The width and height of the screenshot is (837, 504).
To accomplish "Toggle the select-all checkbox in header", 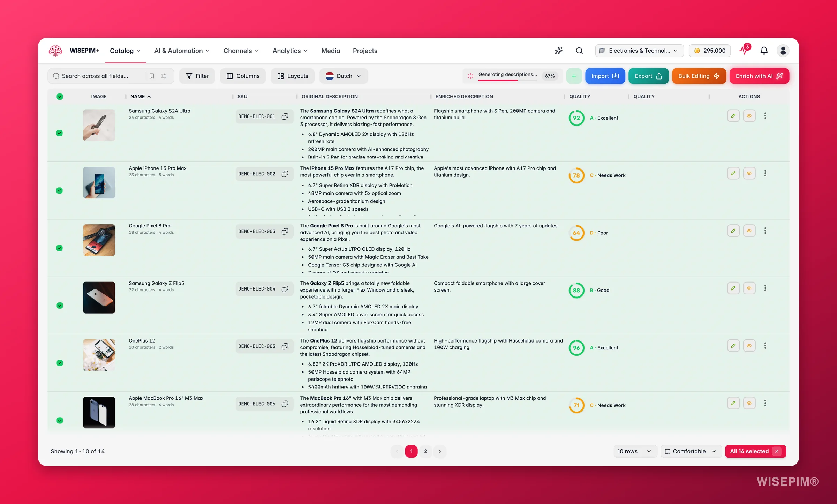I will (60, 97).
